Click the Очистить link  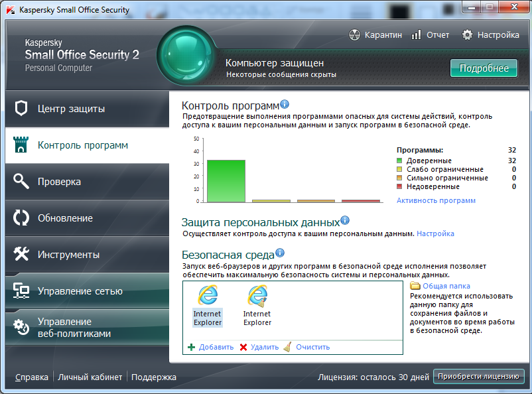click(x=313, y=347)
